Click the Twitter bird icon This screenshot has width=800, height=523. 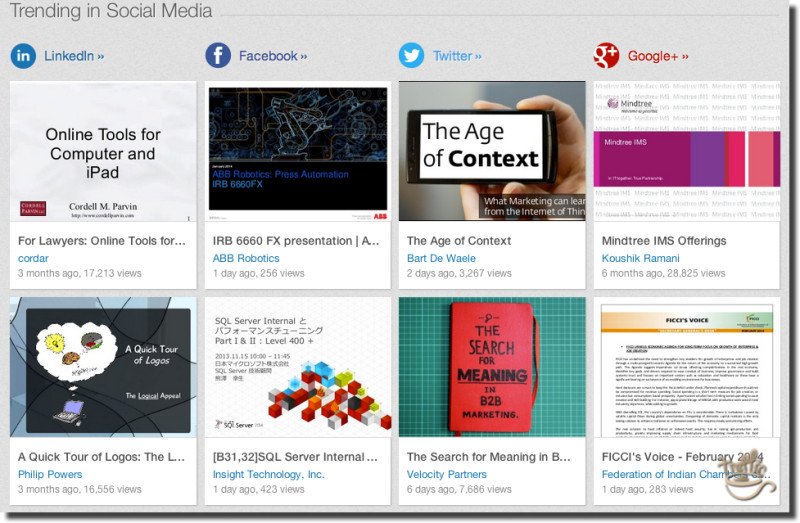[x=411, y=56]
